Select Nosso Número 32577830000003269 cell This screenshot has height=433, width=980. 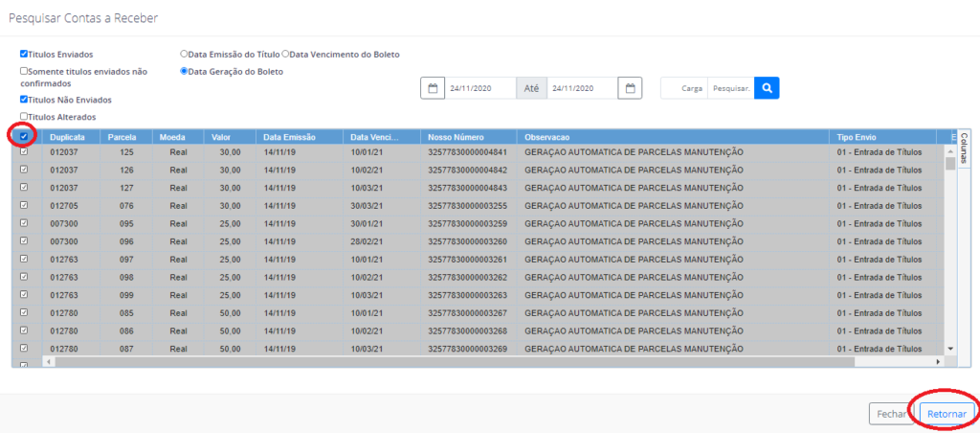pos(469,348)
